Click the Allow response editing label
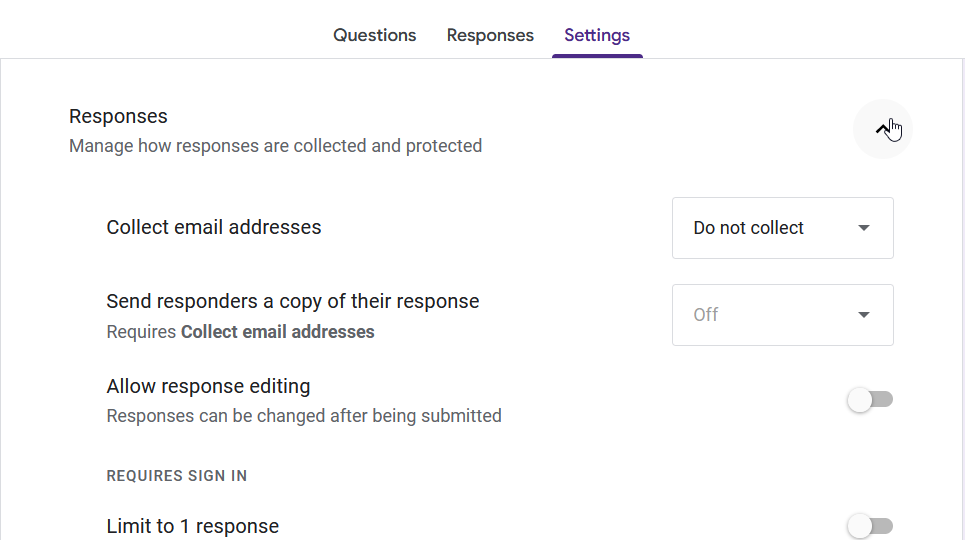Screen dimensions: 965x540 point(208,386)
